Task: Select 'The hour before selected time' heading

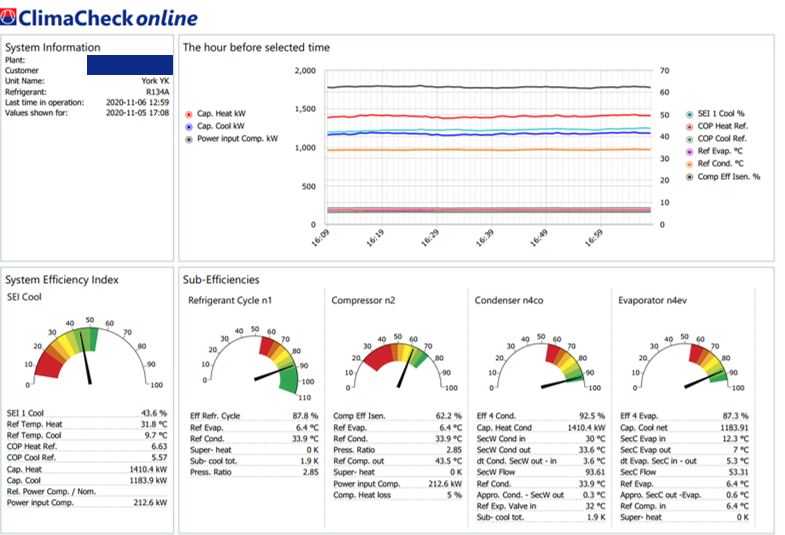Action: click(x=256, y=48)
